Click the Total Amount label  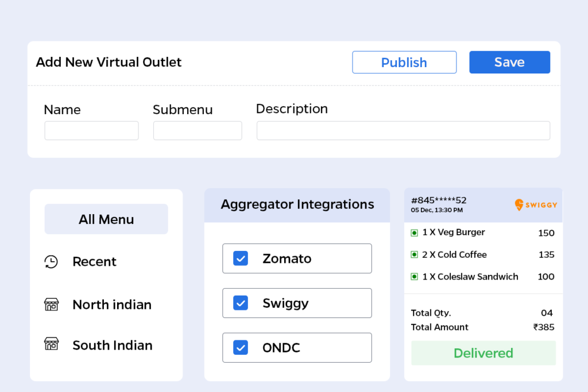(x=439, y=327)
